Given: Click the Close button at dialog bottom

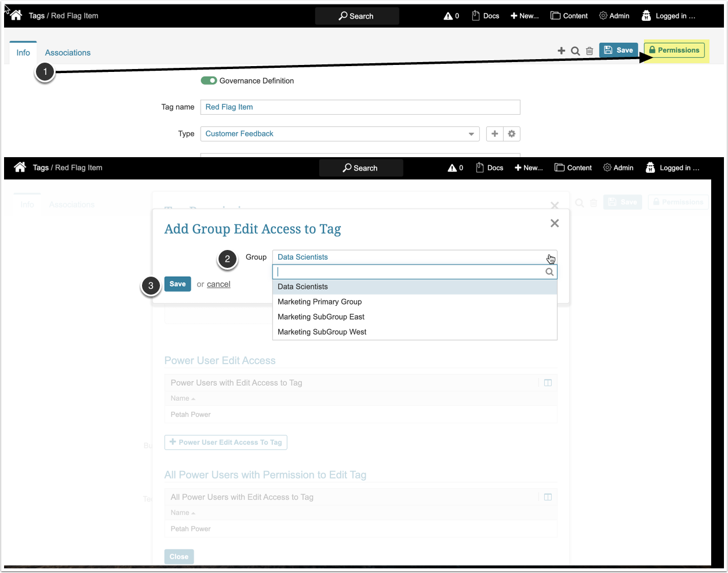Looking at the screenshot, I should 179,557.
